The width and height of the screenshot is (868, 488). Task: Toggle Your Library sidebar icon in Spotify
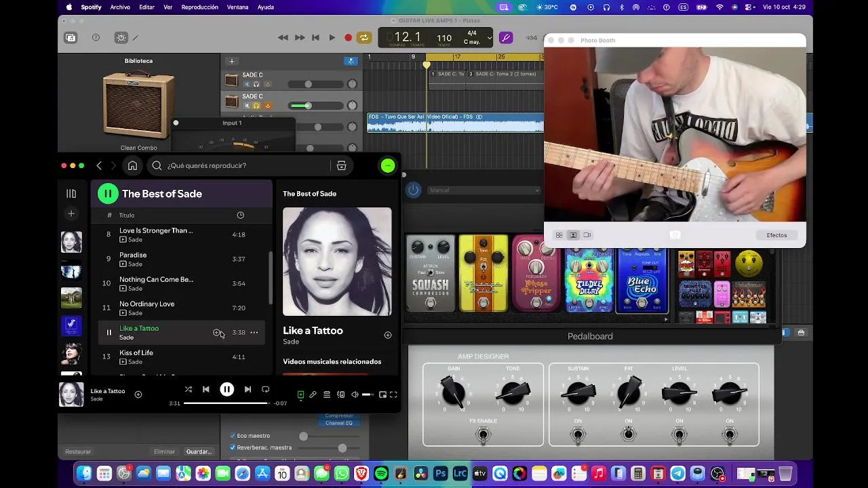(71, 194)
